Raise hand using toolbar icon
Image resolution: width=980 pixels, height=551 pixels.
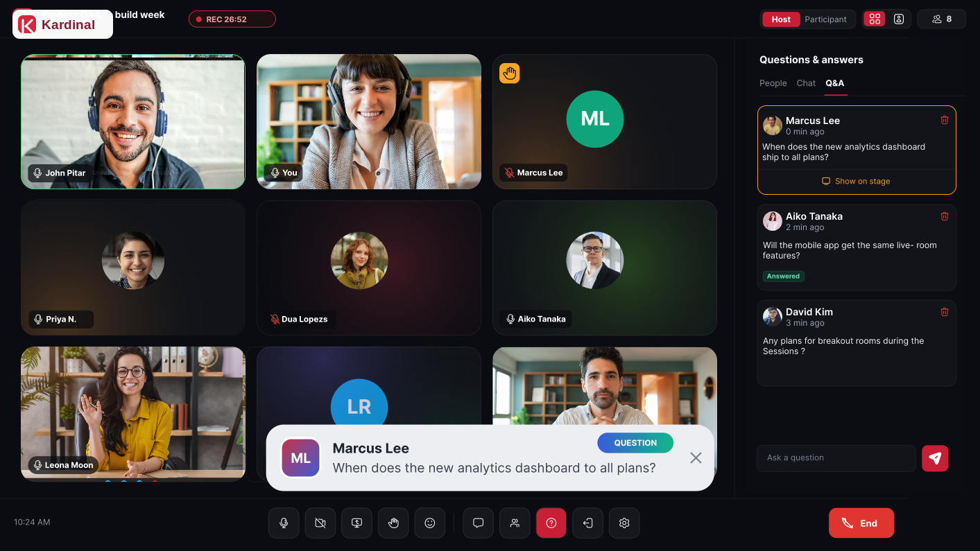[393, 523]
